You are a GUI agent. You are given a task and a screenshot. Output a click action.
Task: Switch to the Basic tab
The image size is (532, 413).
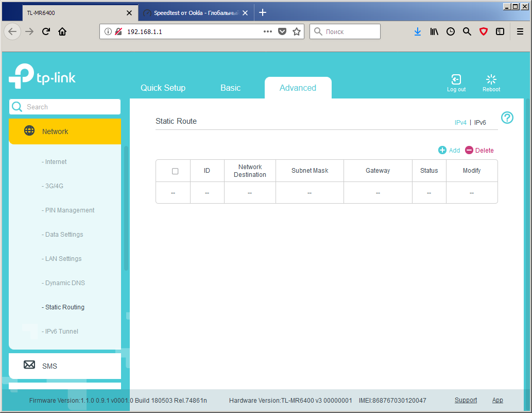pos(230,88)
